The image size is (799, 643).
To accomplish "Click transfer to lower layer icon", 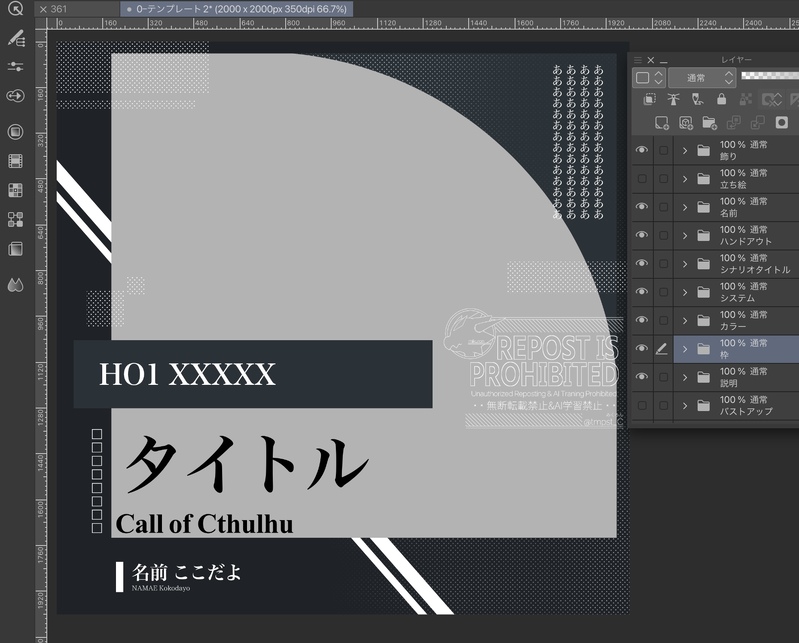I will coord(733,123).
